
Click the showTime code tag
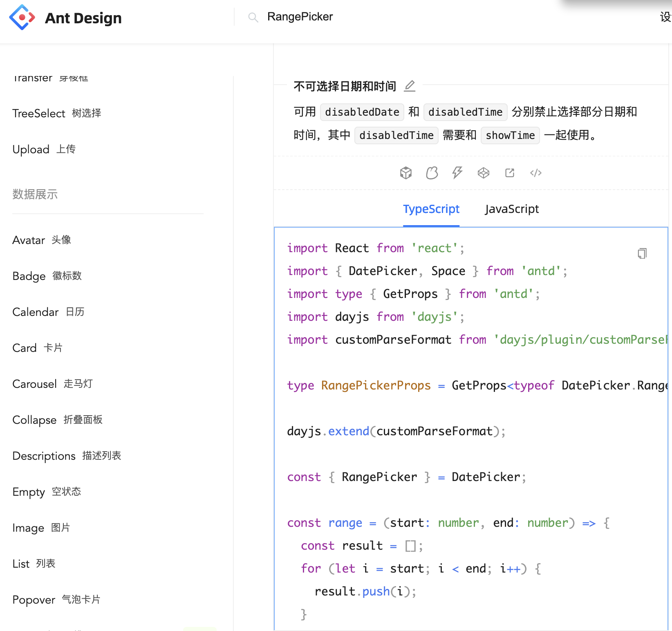click(x=510, y=135)
